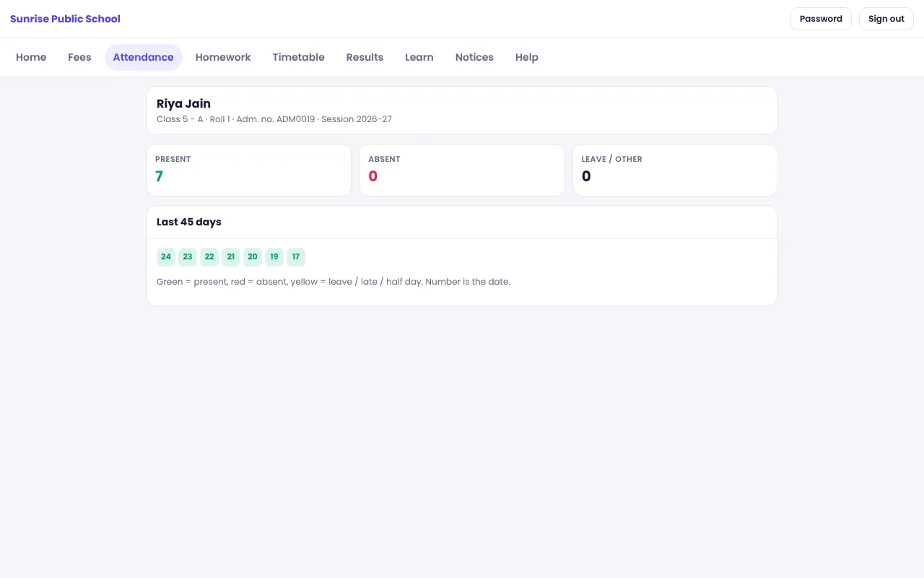Click the Absent count value
The height and width of the screenshot is (578, 924).
tap(372, 176)
